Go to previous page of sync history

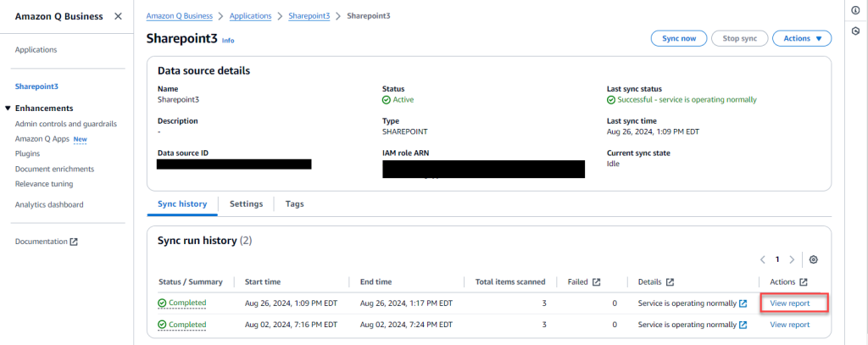[x=763, y=259]
